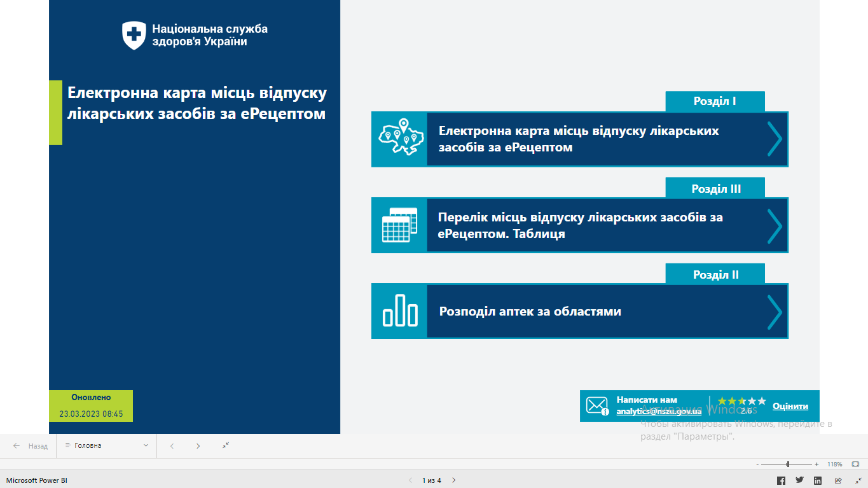This screenshot has height=488, width=868.
Task: Share report on Twitter
Action: click(799, 480)
